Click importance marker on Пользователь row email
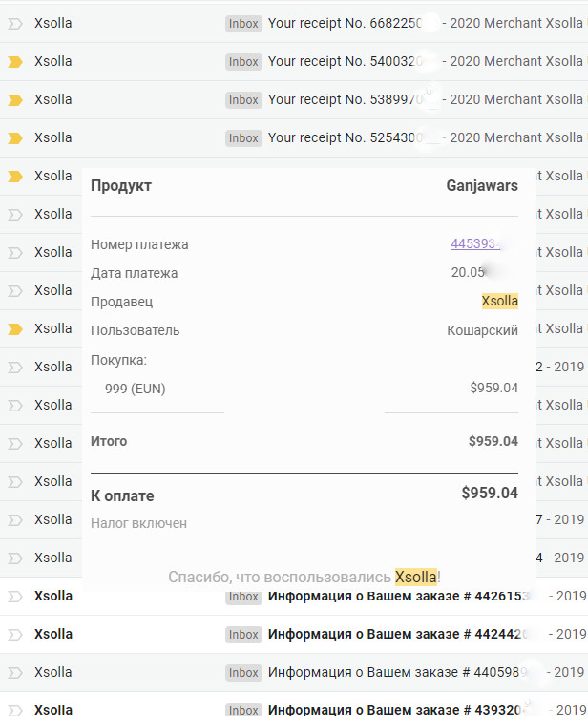Image resolution: width=588 pixels, height=716 pixels. [x=14, y=328]
